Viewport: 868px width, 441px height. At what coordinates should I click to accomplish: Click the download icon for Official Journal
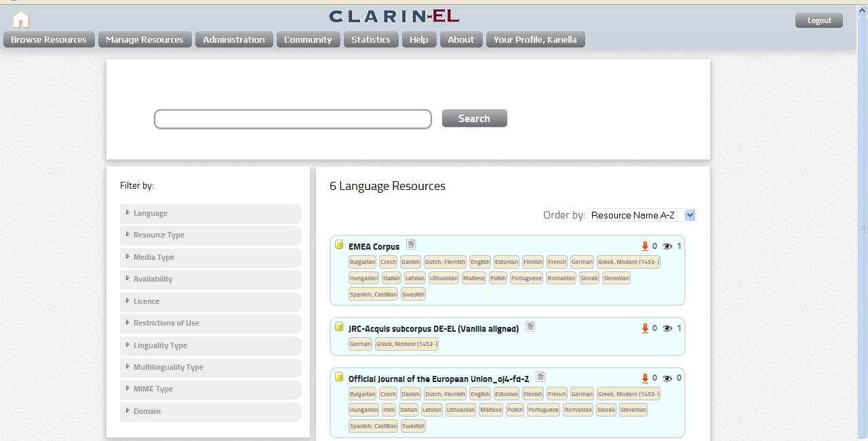[645, 379]
